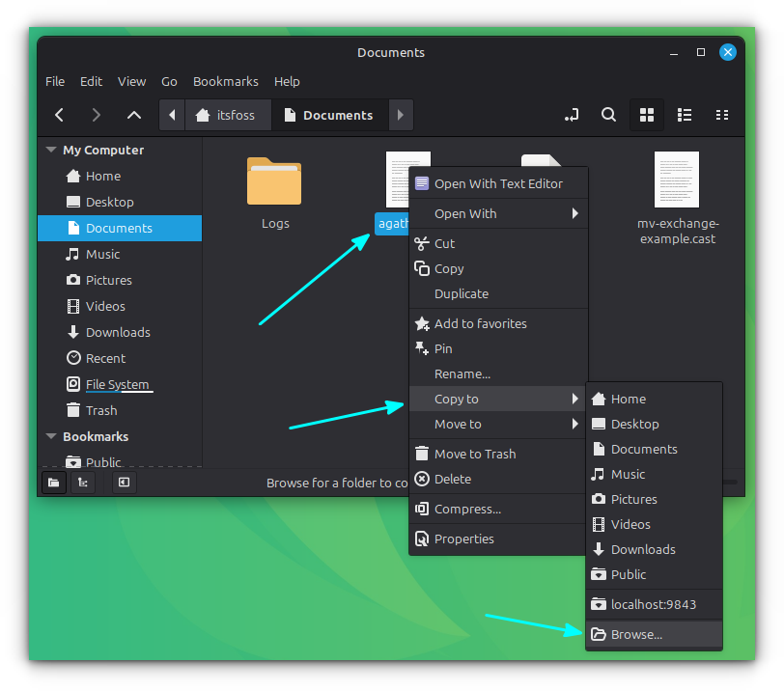Viewport: 784px width, 691px height.
Task: Expand the Move to submenu
Action: coord(497,424)
